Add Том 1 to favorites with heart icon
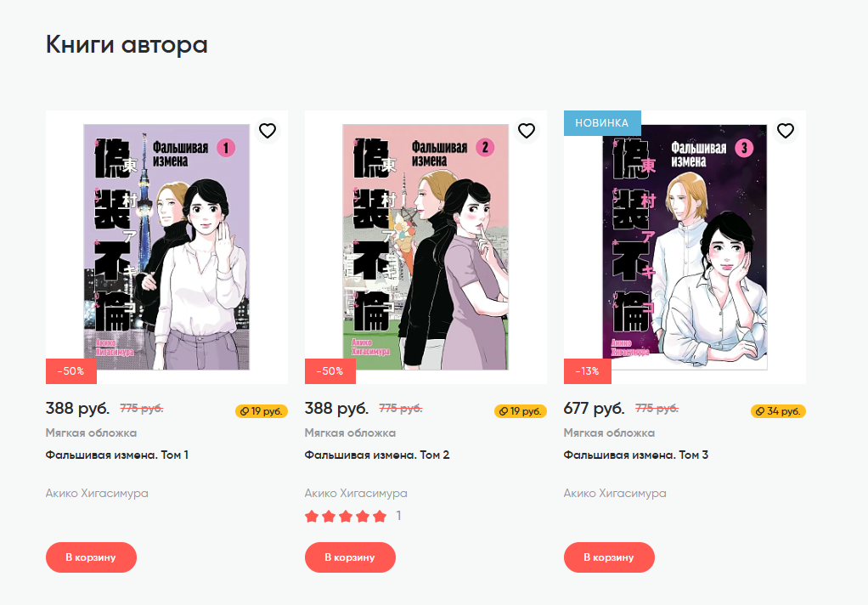Viewport: 868px width, 605px height. [x=268, y=131]
